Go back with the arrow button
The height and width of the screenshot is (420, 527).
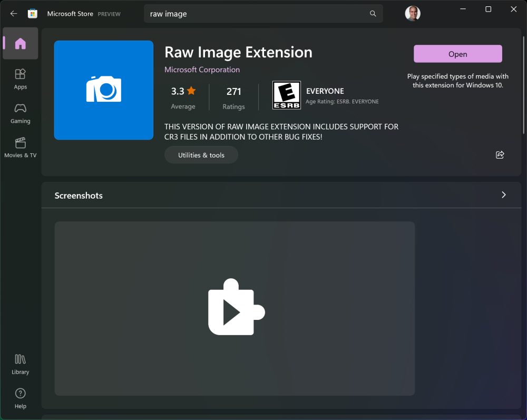(x=14, y=14)
